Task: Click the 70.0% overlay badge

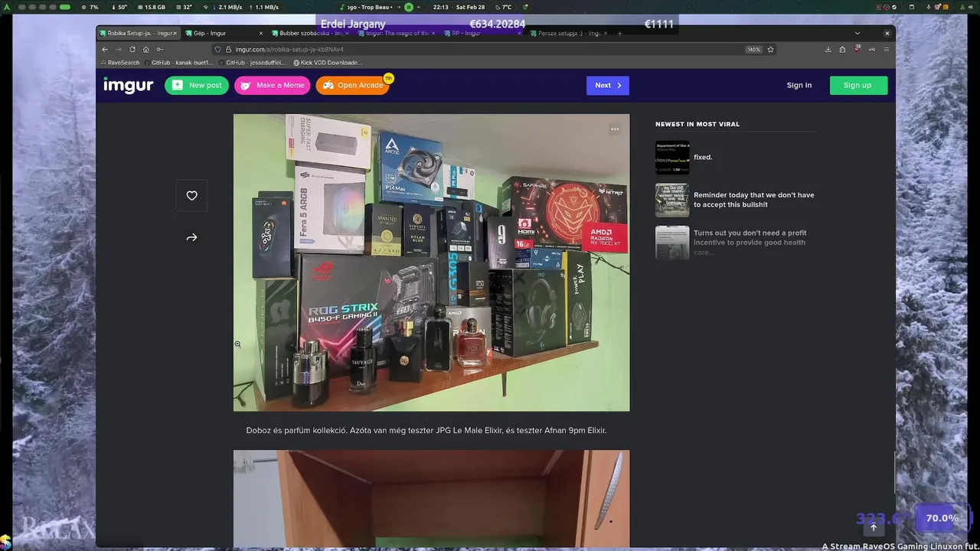Action: point(942,518)
